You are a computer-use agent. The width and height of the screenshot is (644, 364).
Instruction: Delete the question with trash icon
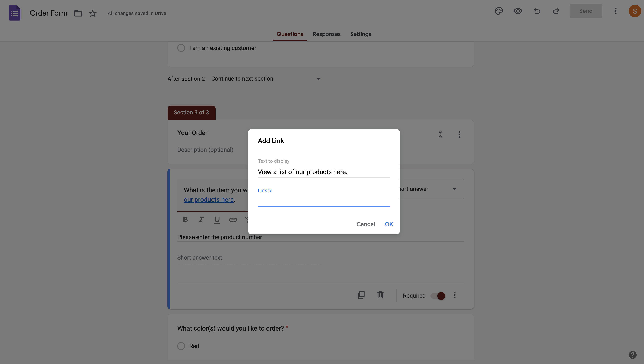(x=380, y=295)
